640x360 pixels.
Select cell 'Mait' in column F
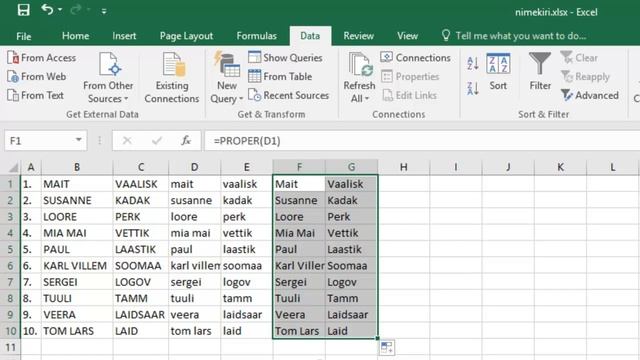(x=299, y=184)
